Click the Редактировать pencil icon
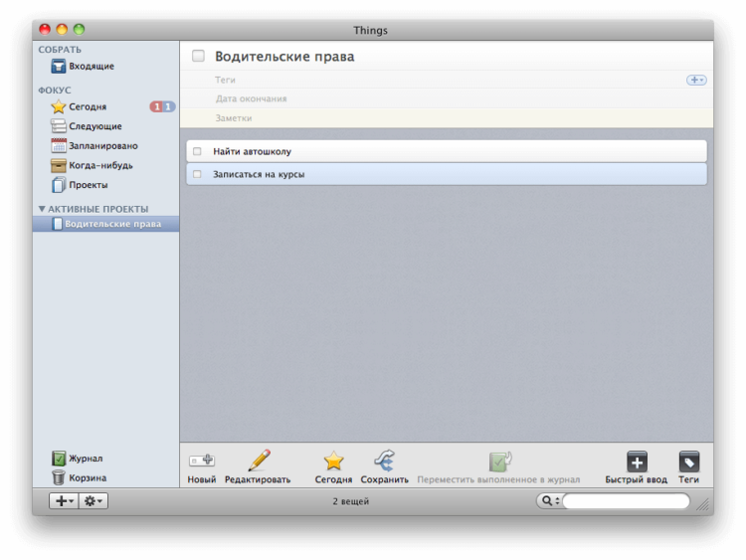Viewport: 746px width, 560px height. [260, 461]
